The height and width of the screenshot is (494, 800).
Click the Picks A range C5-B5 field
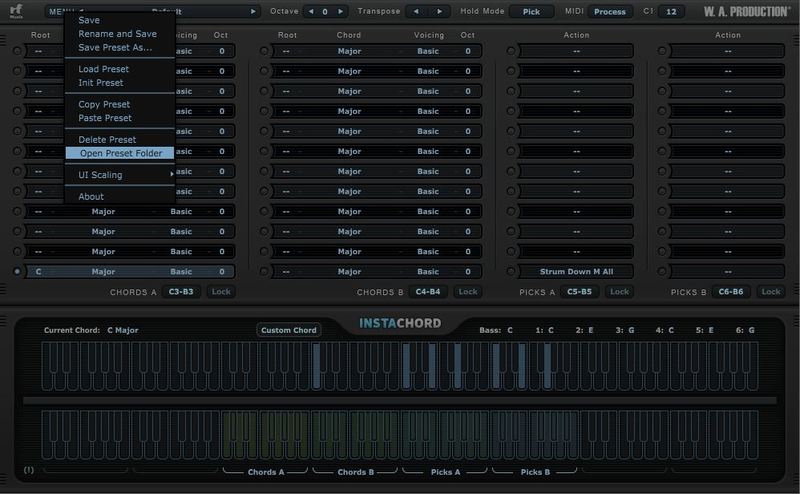[579, 292]
